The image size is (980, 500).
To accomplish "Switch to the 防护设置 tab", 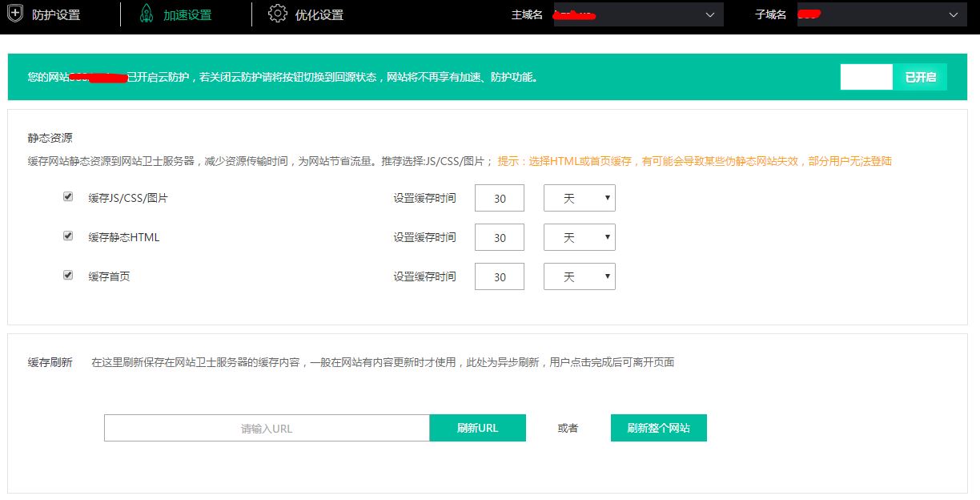I will pos(54,14).
